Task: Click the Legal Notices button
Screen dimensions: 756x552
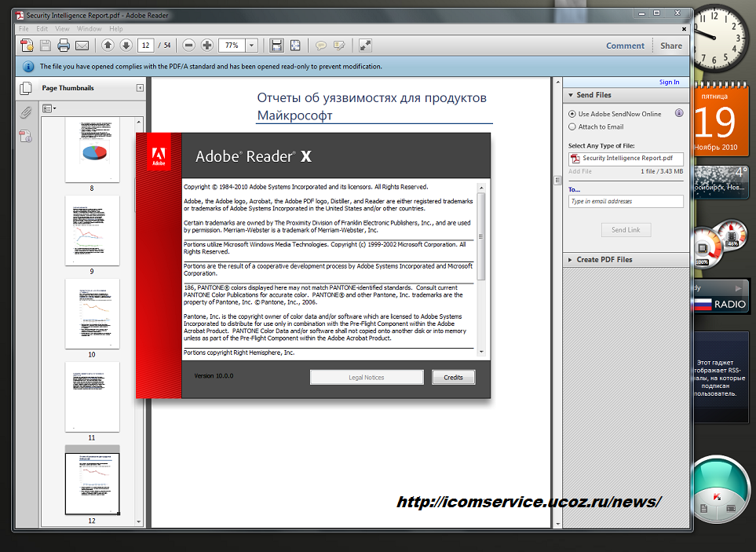Action: (x=367, y=378)
